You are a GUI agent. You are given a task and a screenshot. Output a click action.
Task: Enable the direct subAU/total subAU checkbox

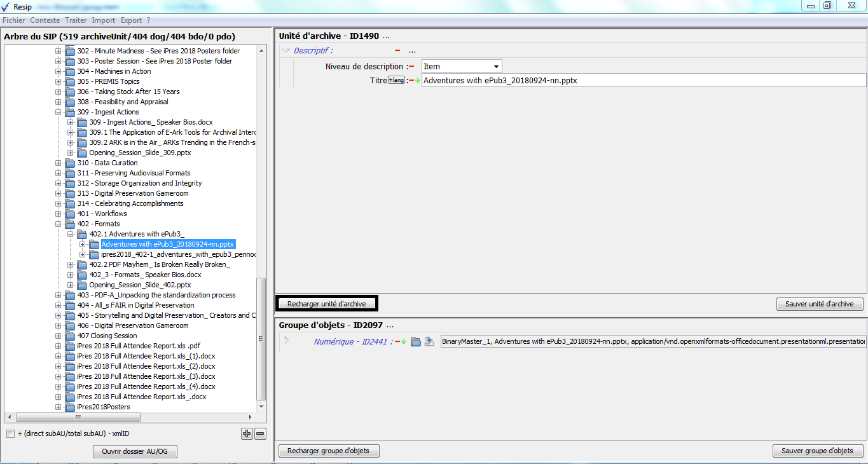tap(10, 434)
